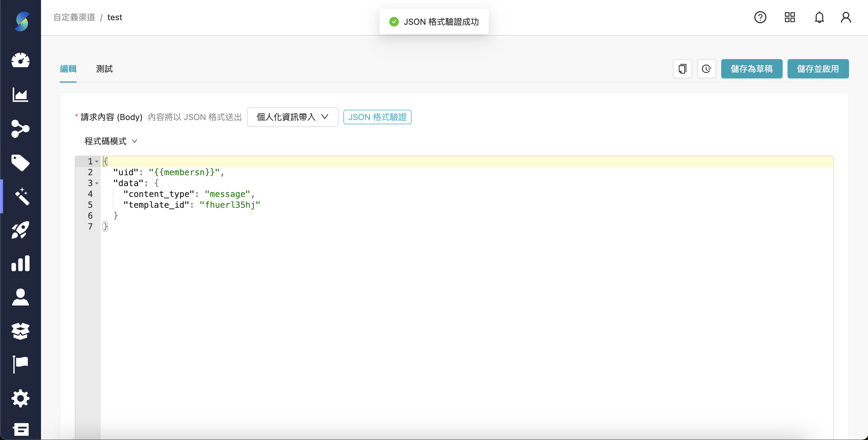Open the settings gear icon in sidebar
The width and height of the screenshot is (868, 440).
point(21,398)
